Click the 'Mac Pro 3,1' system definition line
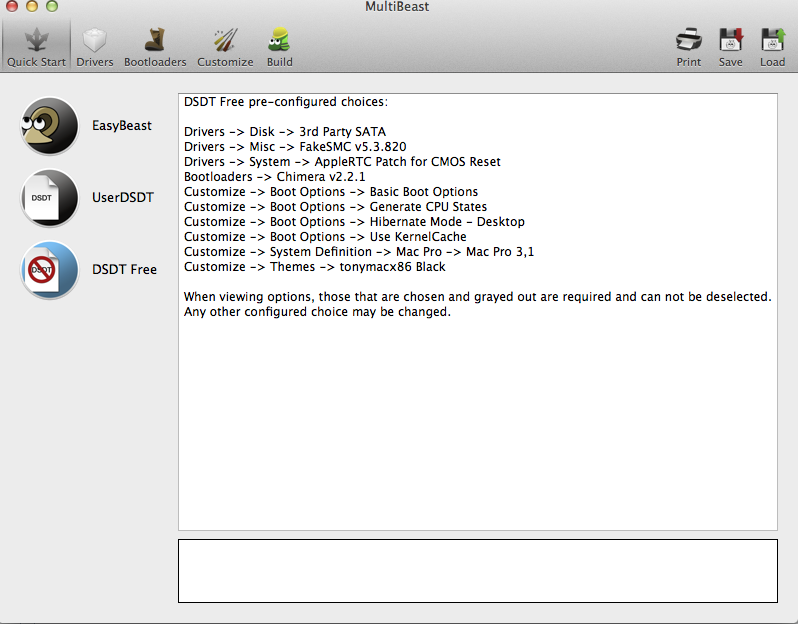This screenshot has height=624, width=798. point(359,252)
